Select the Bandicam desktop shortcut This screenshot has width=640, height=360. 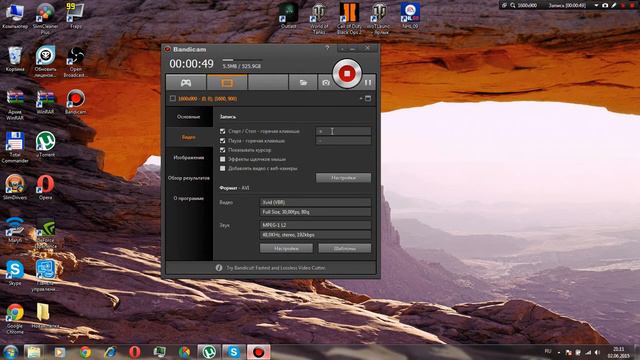point(76,101)
